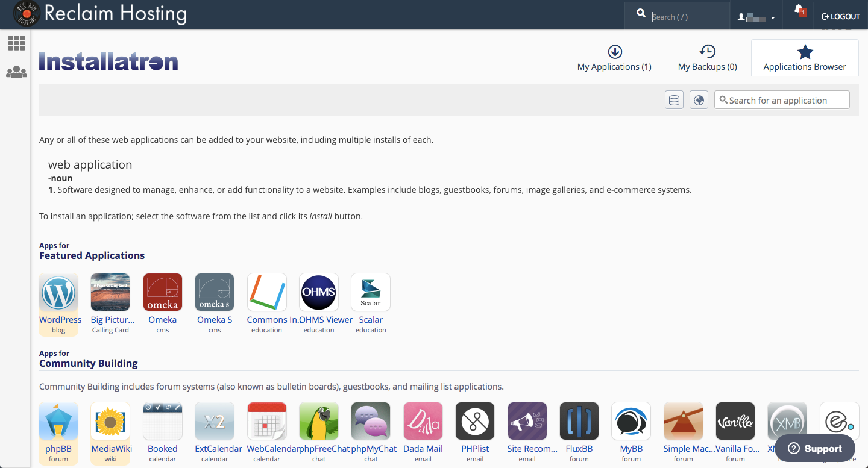Select the phpMyChat chat app
This screenshot has width=868, height=468.
(371, 422)
